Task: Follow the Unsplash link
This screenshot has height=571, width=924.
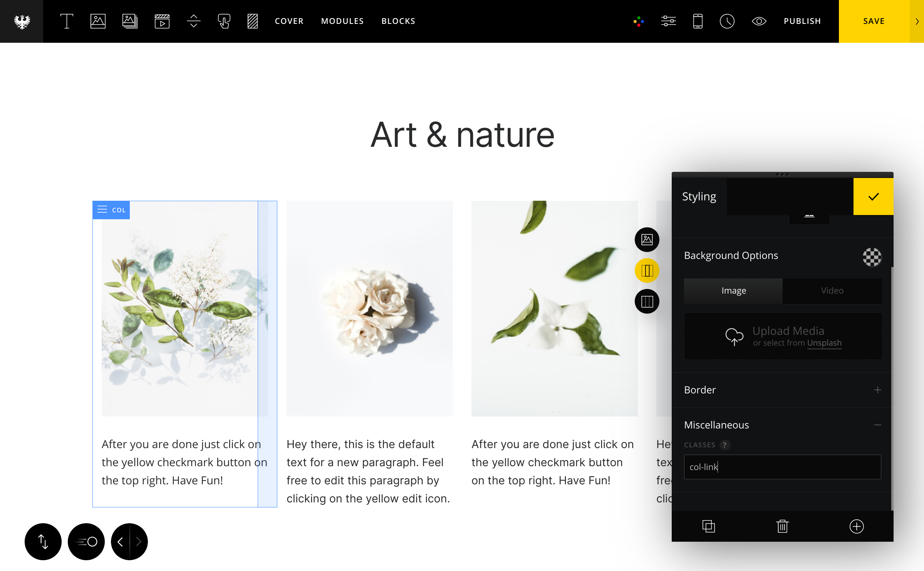Action: (x=824, y=343)
